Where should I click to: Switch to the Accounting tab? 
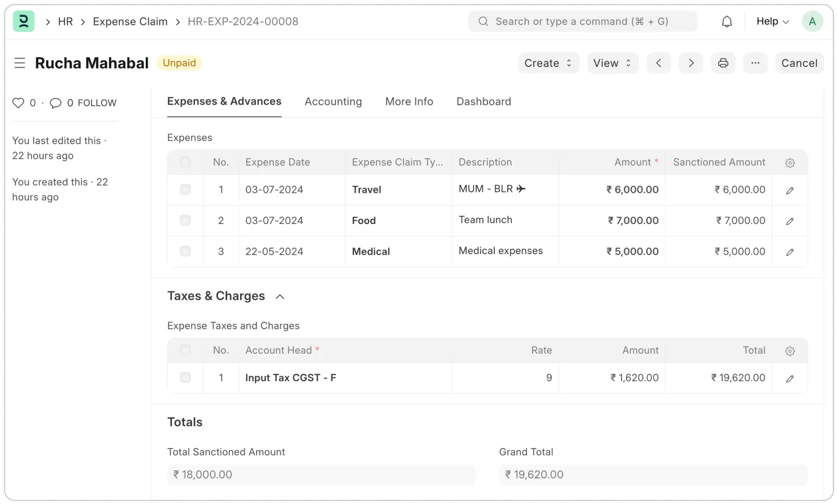(333, 102)
